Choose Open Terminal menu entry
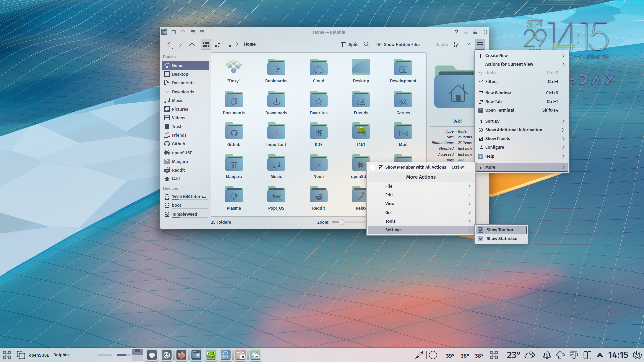The height and width of the screenshot is (362, 644). tap(522, 110)
